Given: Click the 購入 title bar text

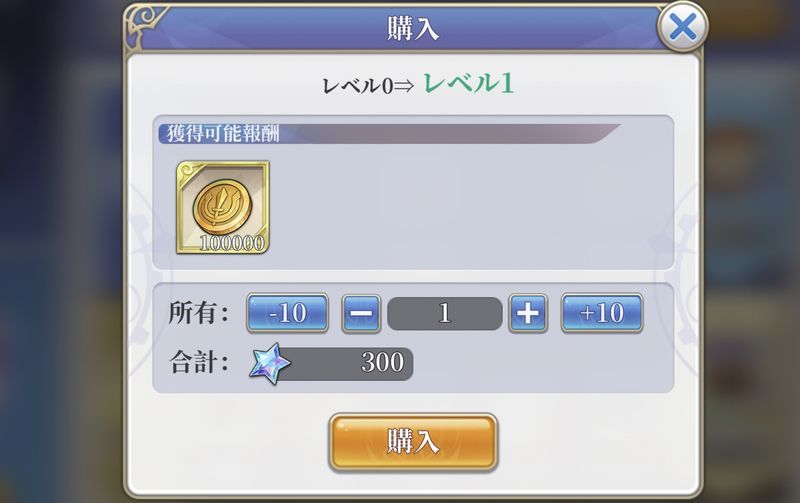Looking at the screenshot, I should [x=413, y=29].
